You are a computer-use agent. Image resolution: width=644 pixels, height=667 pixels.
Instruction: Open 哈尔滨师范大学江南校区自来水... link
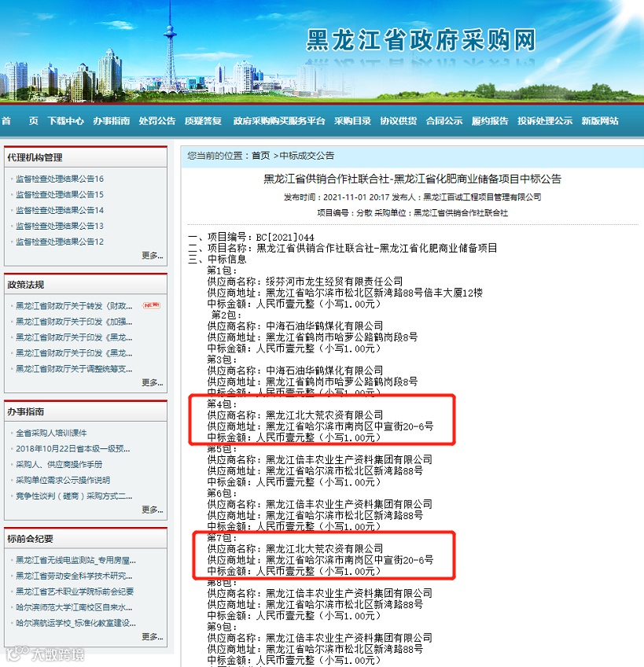coord(74,607)
